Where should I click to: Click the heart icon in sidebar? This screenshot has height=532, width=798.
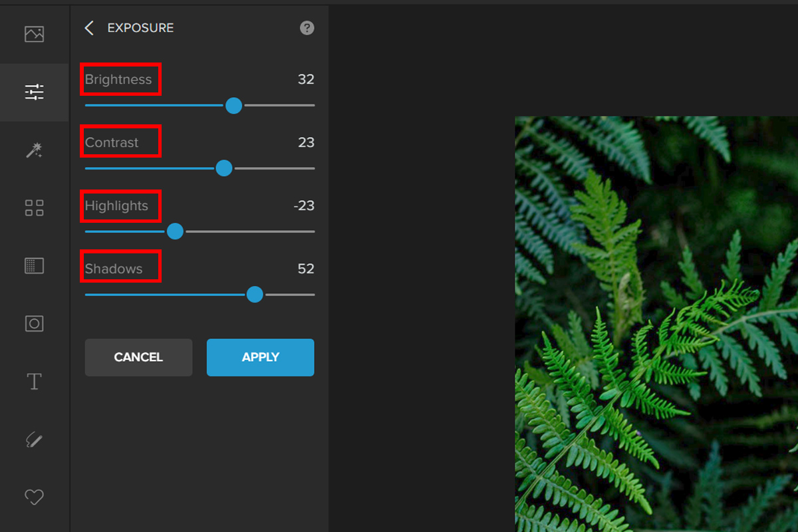34,497
